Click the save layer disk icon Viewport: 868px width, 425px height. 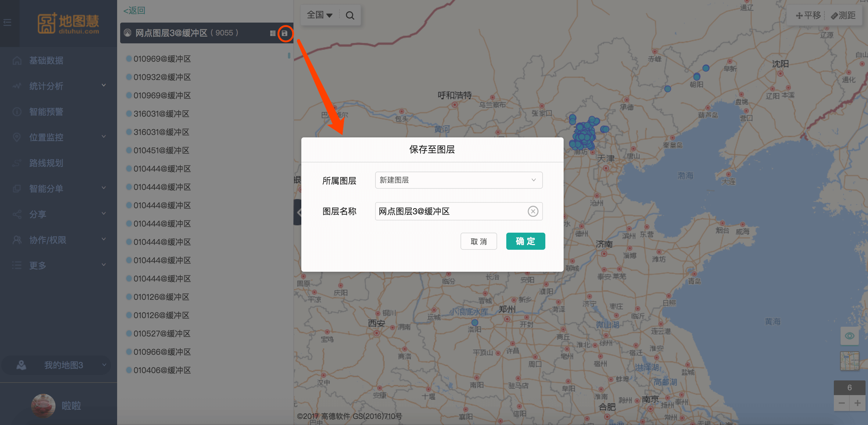[285, 33]
